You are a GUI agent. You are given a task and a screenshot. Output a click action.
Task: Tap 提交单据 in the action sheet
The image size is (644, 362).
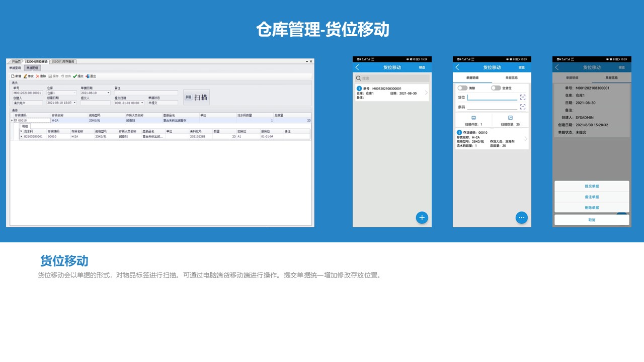[592, 186]
